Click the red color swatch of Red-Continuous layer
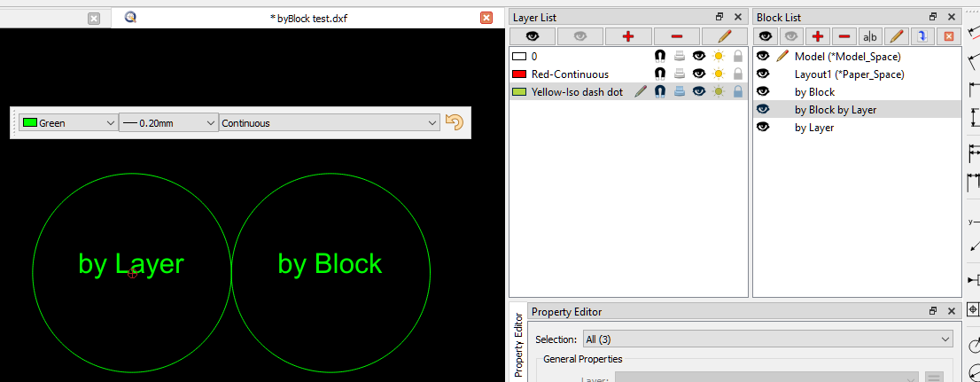Viewport: 980px width, 382px height. point(519,74)
